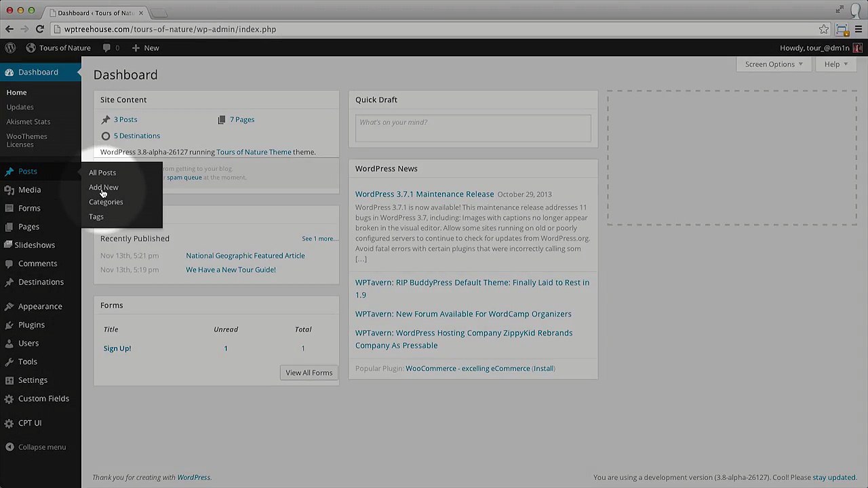868x488 pixels.
Task: Open the Updates submenu item
Action: (x=20, y=107)
